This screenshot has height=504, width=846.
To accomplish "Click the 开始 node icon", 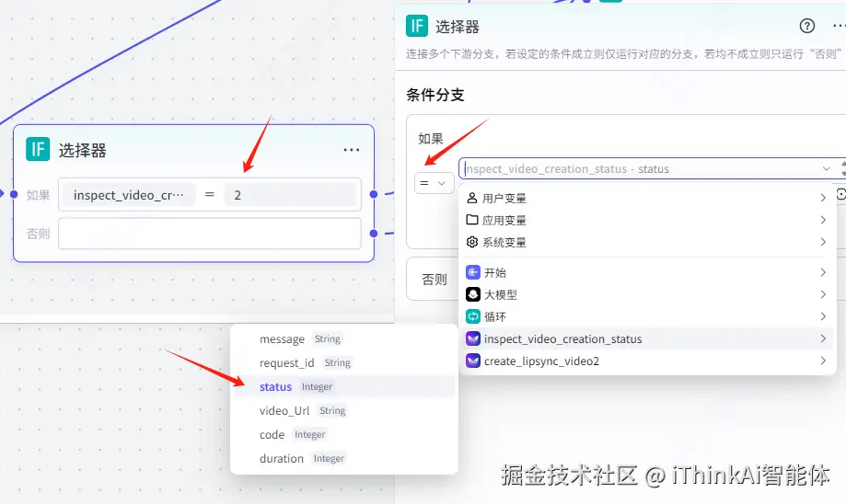I will (x=472, y=272).
